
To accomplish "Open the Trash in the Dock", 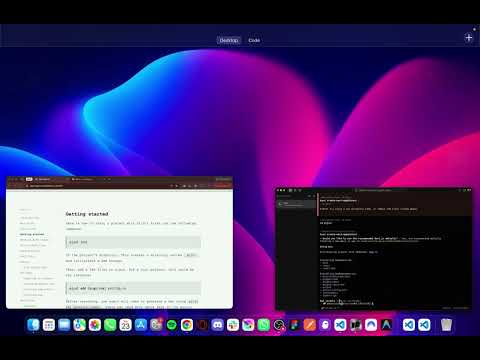I will coord(446,325).
